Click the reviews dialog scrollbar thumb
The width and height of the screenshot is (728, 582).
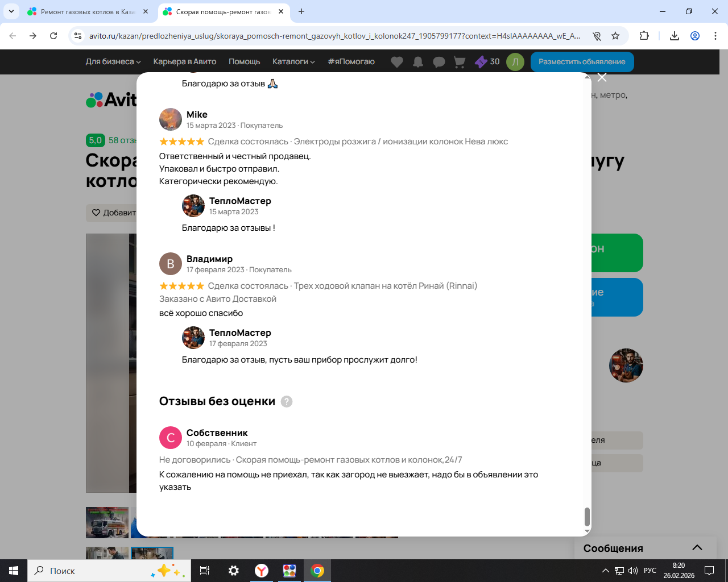587,517
